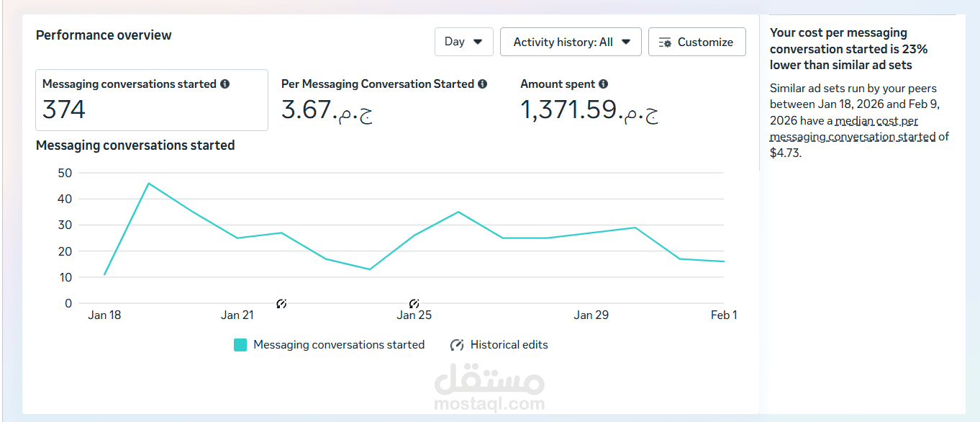The image size is (980, 422).
Task: Click the Performance overview heading
Action: point(104,35)
